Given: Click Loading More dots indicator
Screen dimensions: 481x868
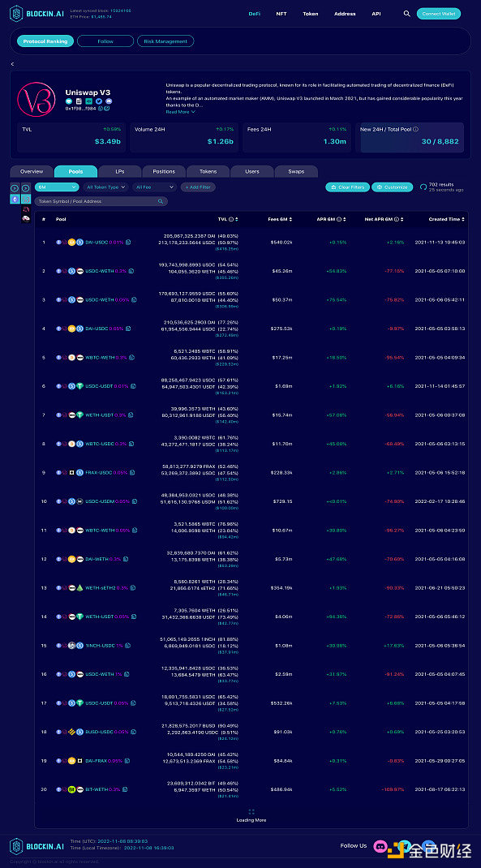Looking at the screenshot, I should [251, 811].
